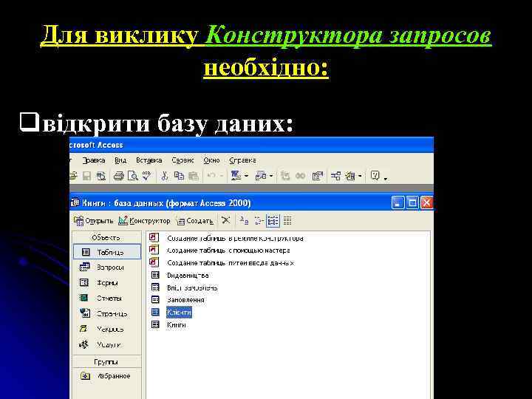Open the Вставка menu
The height and width of the screenshot is (399, 532).
pyautogui.click(x=149, y=160)
